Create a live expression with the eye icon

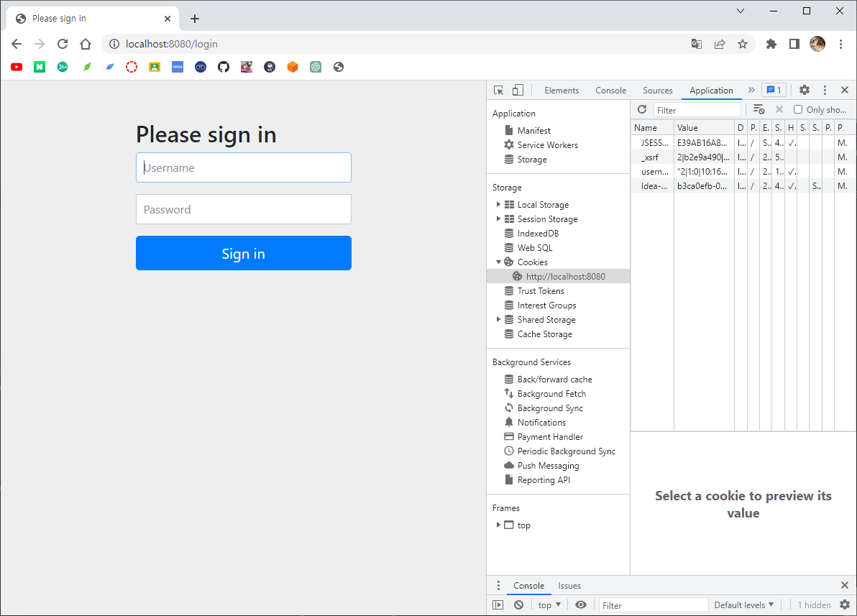(580, 604)
